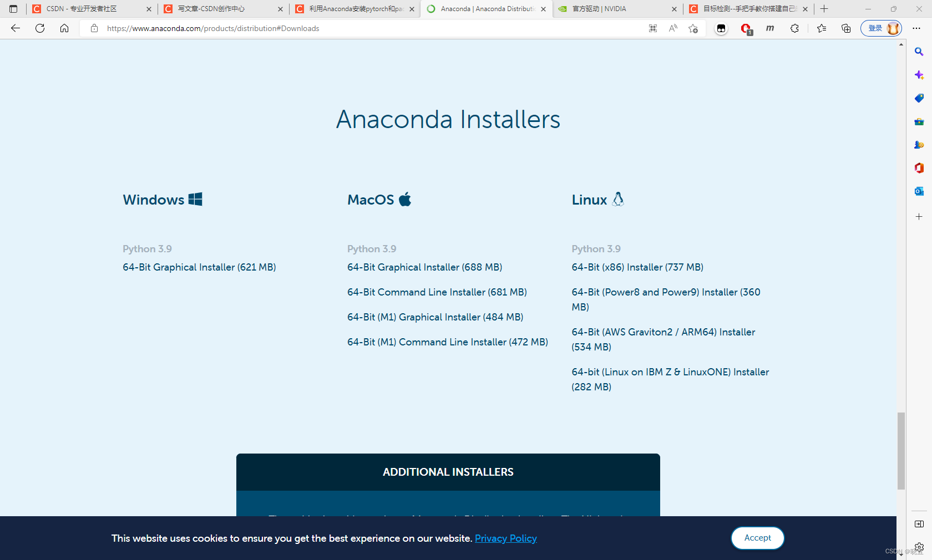Click the Anaconda Installers title
932x560 pixels.
point(448,119)
